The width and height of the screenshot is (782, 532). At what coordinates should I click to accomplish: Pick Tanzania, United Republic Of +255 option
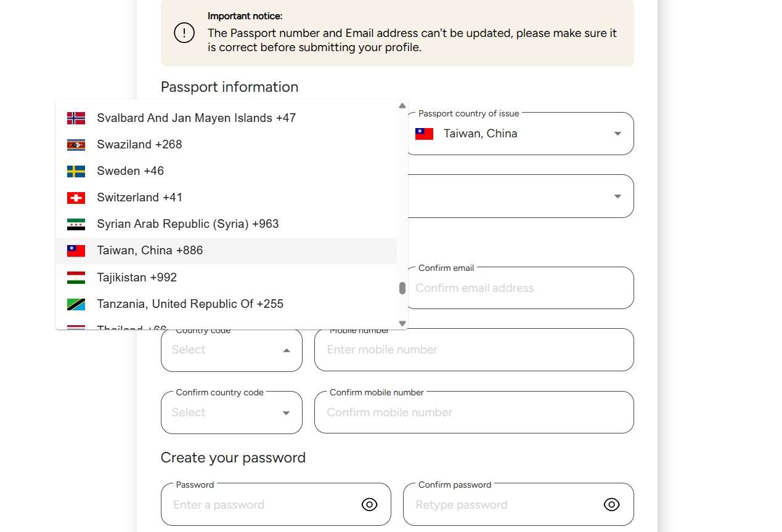click(x=226, y=304)
